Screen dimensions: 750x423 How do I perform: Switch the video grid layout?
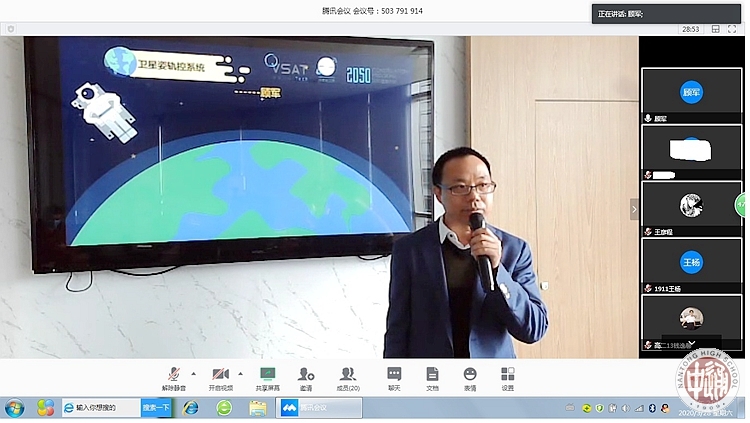(x=716, y=29)
